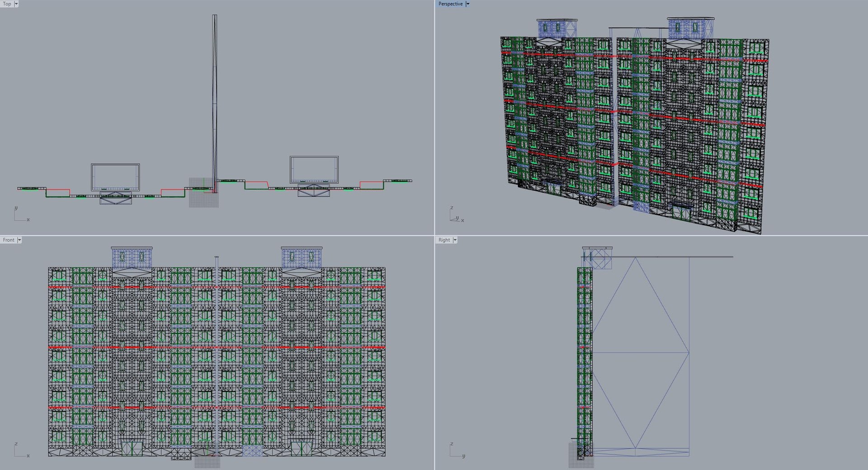Activate the Perspective viewport title label
This screenshot has width=868, height=470.
click(x=450, y=4)
